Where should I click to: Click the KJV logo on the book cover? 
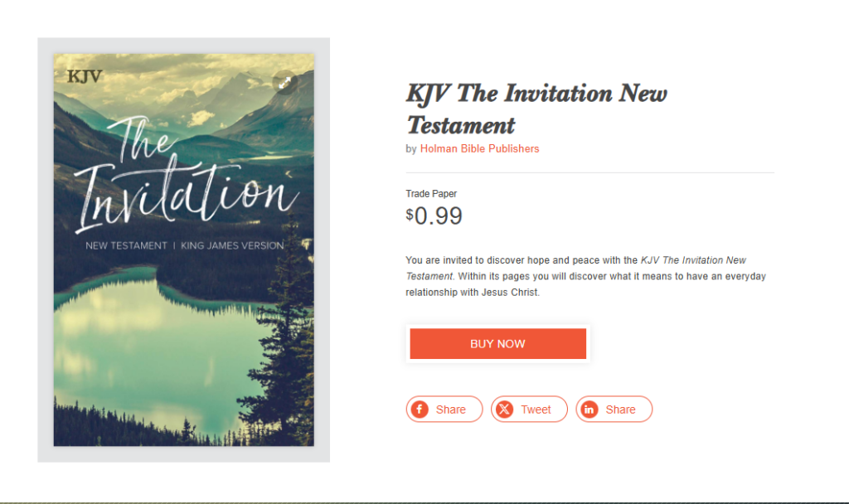pos(85,76)
